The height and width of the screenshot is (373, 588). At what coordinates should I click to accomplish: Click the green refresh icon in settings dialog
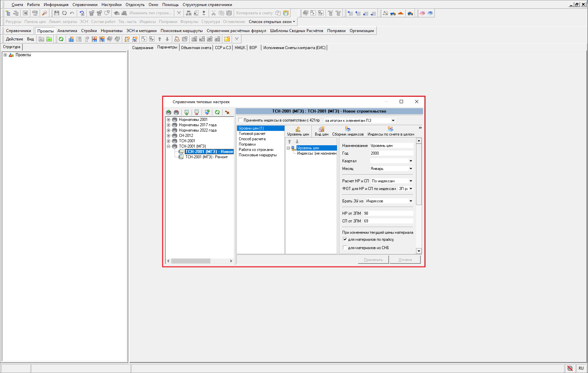217,113
